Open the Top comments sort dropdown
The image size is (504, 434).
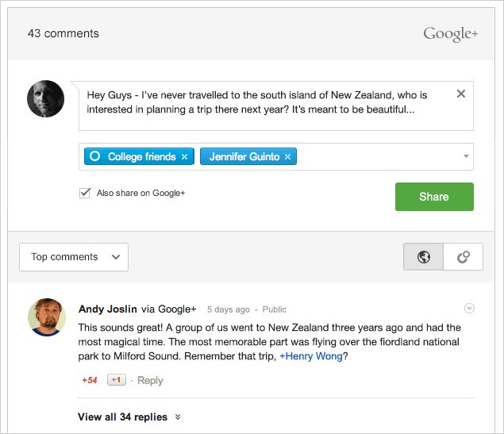(x=74, y=257)
